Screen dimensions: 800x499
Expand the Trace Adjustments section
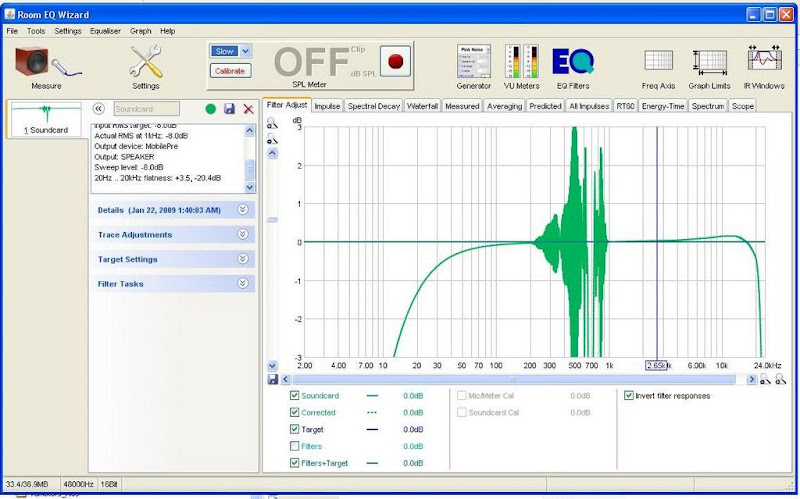pyautogui.click(x=172, y=235)
